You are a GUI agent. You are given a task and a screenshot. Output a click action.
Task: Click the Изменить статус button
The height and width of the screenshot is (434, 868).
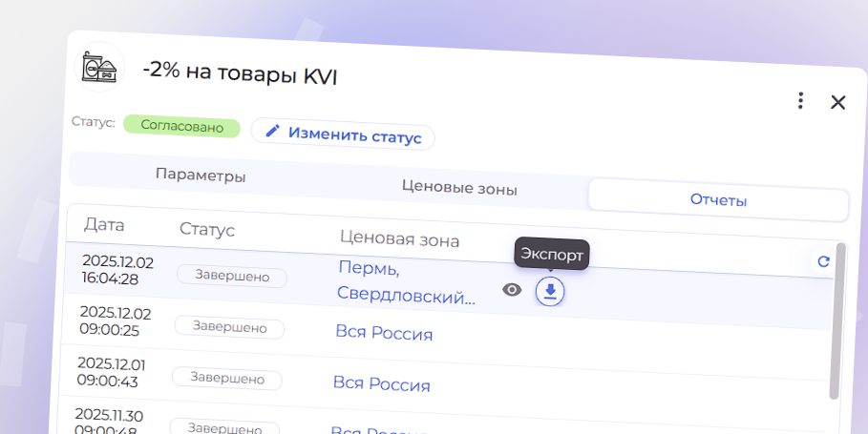point(343,134)
